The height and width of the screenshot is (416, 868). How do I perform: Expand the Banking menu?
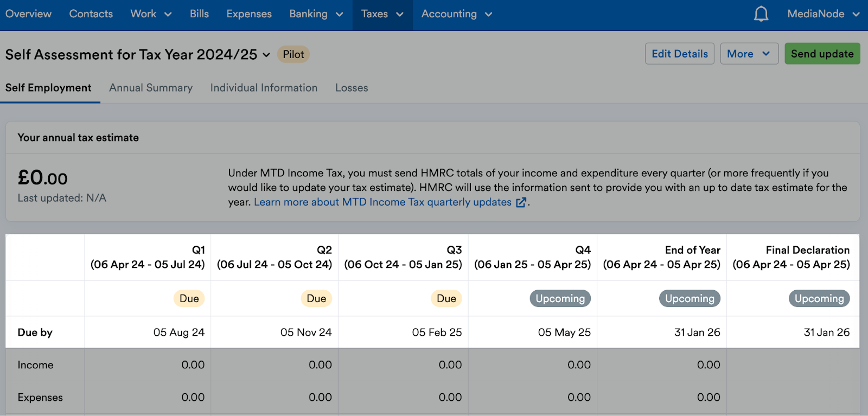(316, 14)
